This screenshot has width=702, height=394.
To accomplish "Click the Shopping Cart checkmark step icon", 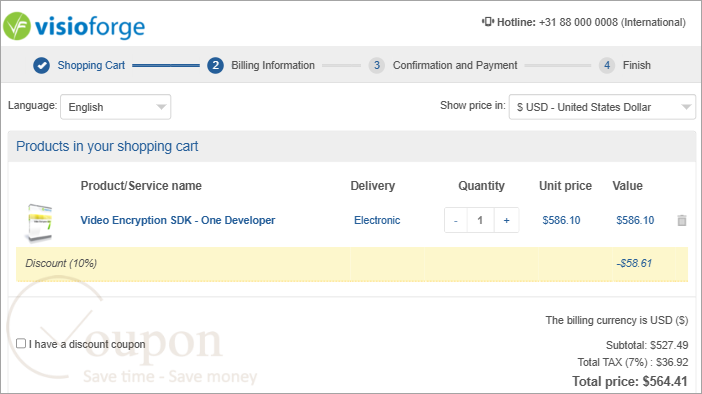I will (41, 65).
